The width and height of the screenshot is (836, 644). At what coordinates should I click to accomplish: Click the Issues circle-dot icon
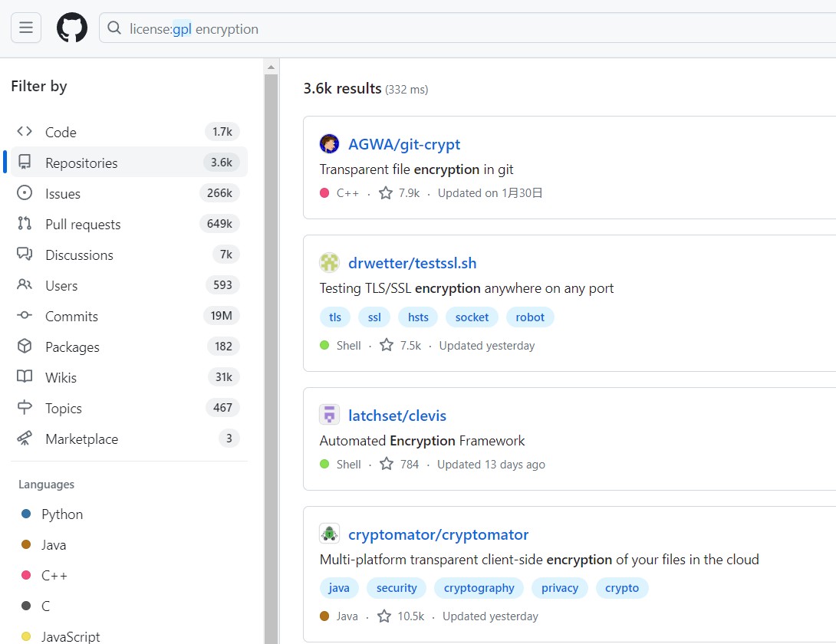click(25, 192)
